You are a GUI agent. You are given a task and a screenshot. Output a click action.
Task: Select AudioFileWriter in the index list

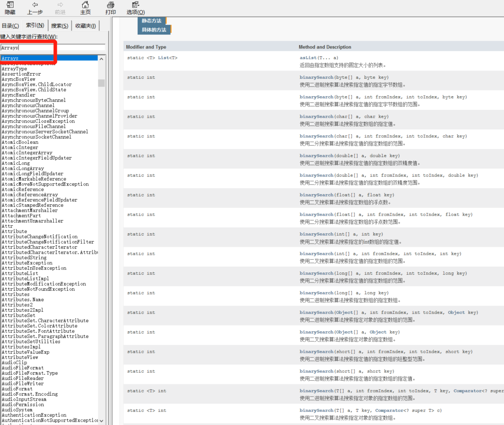23,383
